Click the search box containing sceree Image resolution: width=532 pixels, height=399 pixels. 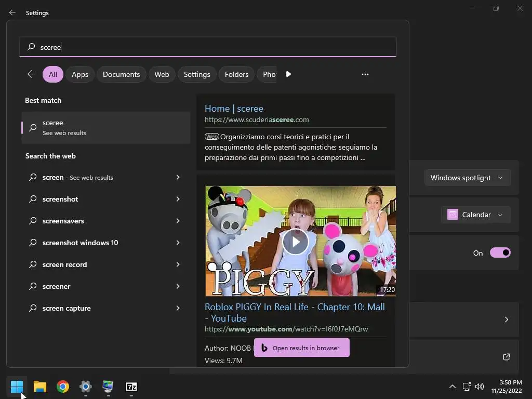click(208, 47)
